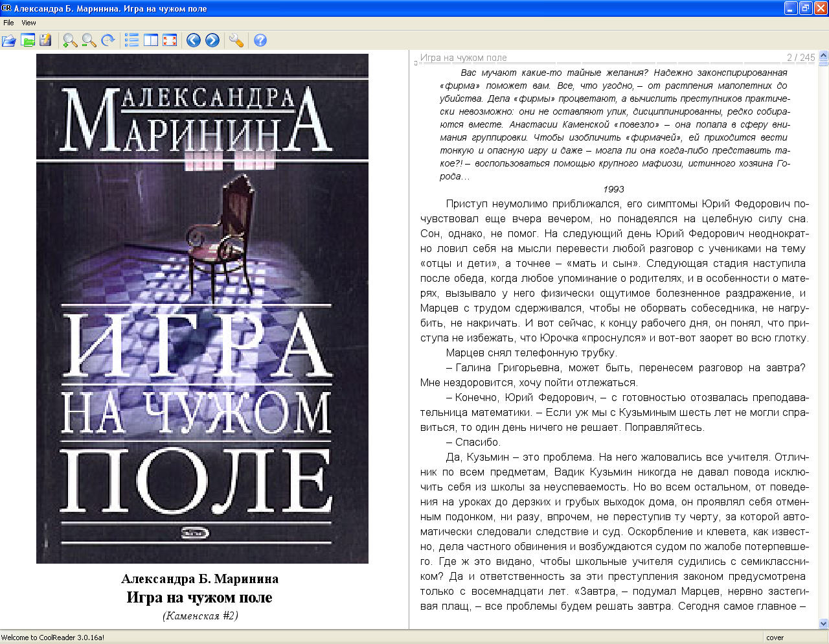
Task: Click the scrollbar up arrow
Action: [x=823, y=56]
